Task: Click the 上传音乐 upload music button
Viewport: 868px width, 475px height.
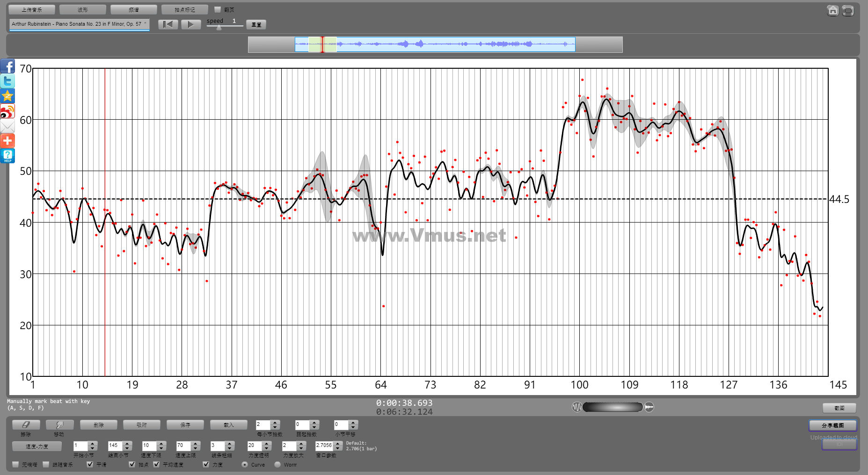Action: pos(32,9)
